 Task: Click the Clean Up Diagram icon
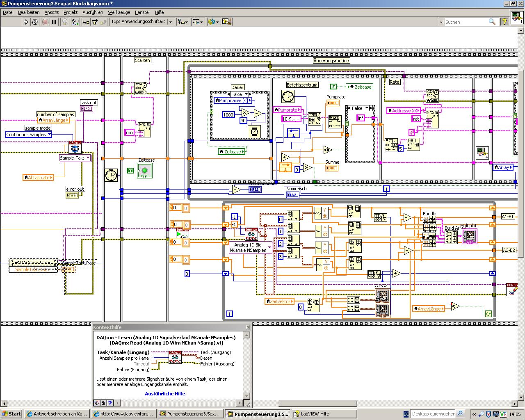[227, 22]
